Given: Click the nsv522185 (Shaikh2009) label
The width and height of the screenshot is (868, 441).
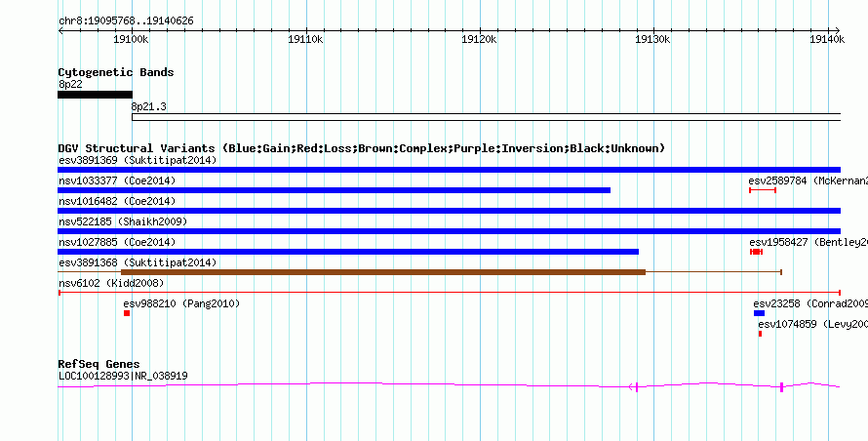Looking at the screenshot, I should tap(123, 221).
